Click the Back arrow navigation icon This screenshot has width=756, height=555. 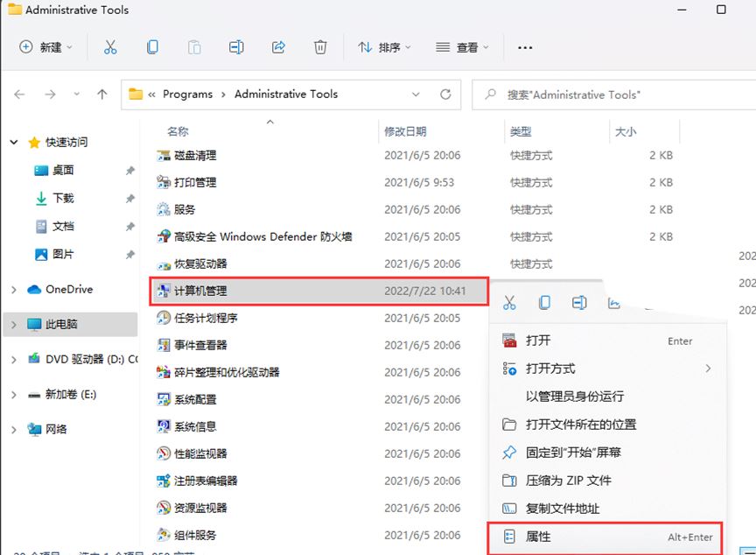[19, 94]
